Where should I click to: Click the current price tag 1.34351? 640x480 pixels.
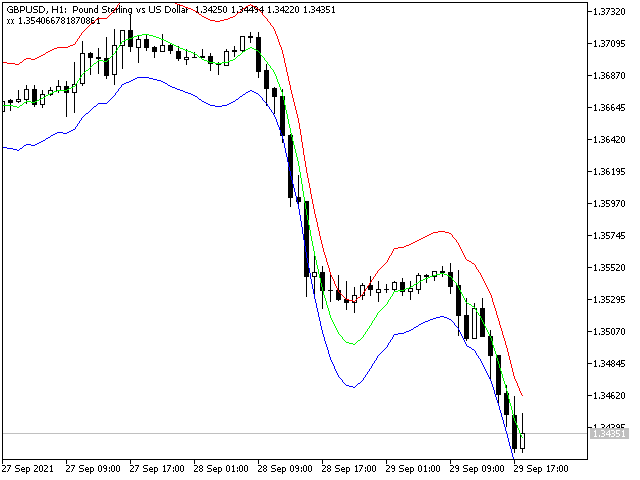pos(609,433)
